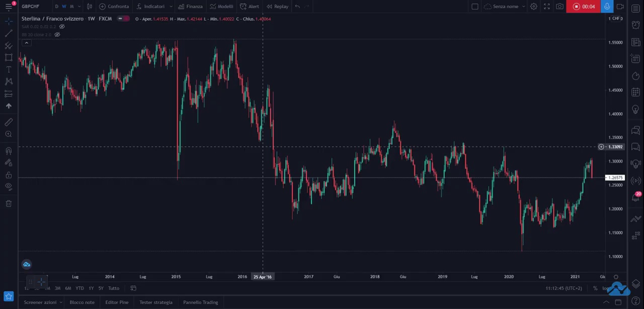Start bar Replay mode

point(277,7)
